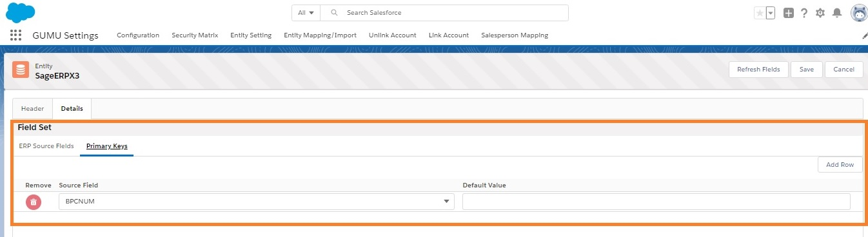Open the setup gear icon
This screenshot has width=868, height=237.
[x=820, y=13]
